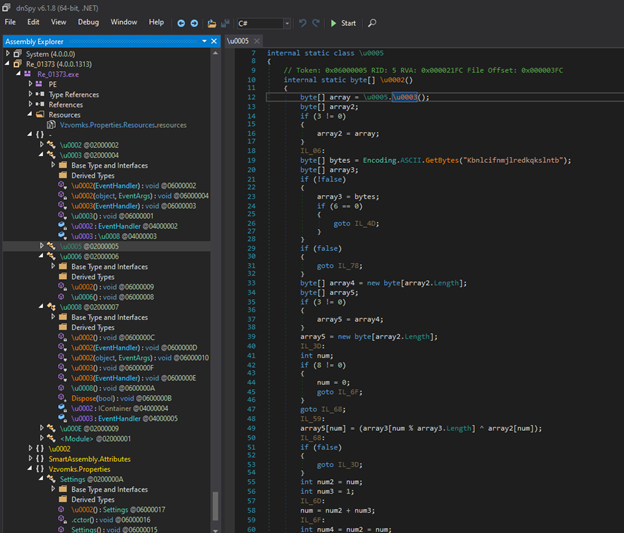Click the Undo toolbar icon
Image resolution: width=624 pixels, height=533 pixels.
point(303,22)
